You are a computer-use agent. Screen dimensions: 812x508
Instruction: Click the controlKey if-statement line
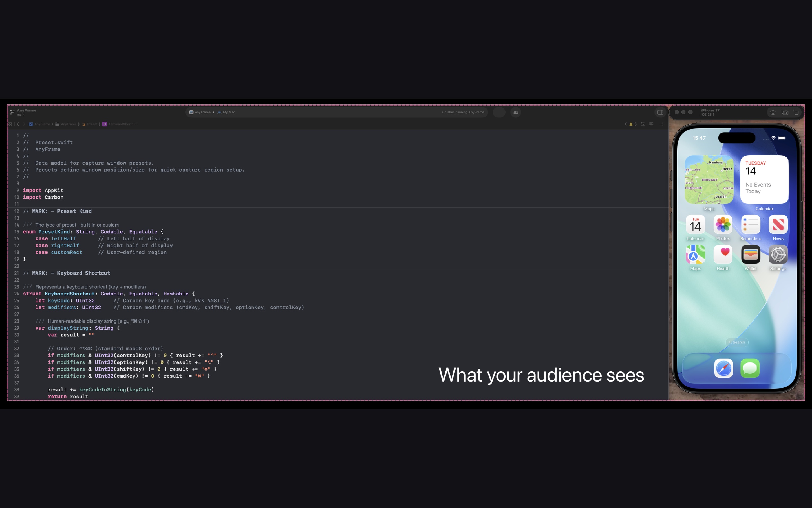(135, 356)
